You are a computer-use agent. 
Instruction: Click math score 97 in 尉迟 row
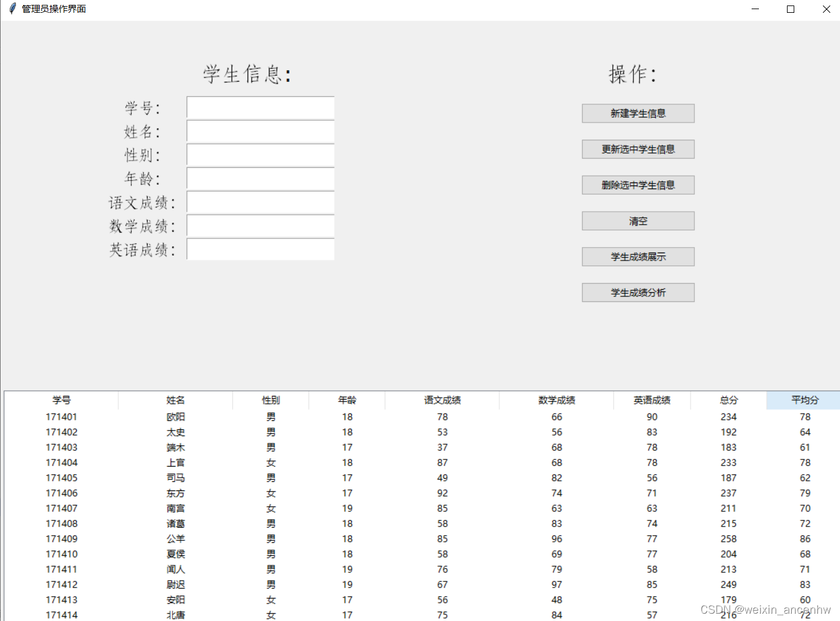[x=557, y=585]
